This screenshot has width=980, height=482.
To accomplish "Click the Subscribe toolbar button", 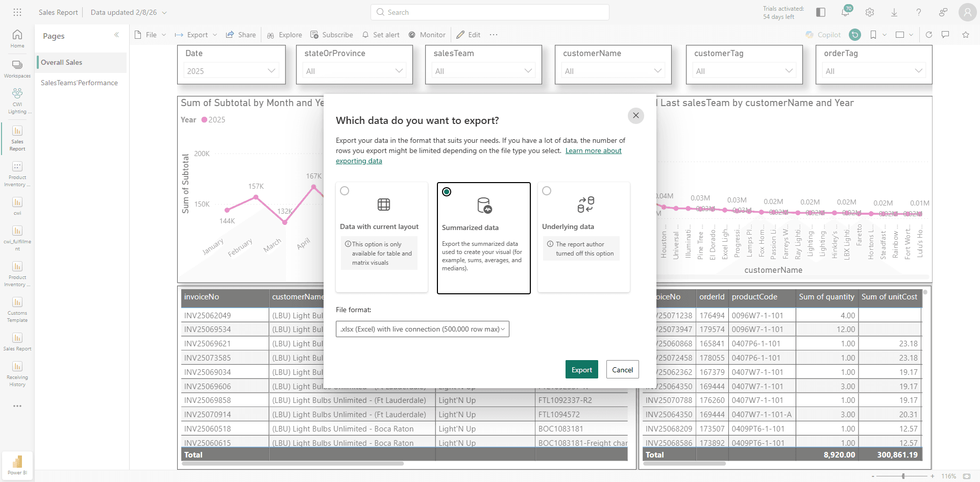I will (x=332, y=35).
